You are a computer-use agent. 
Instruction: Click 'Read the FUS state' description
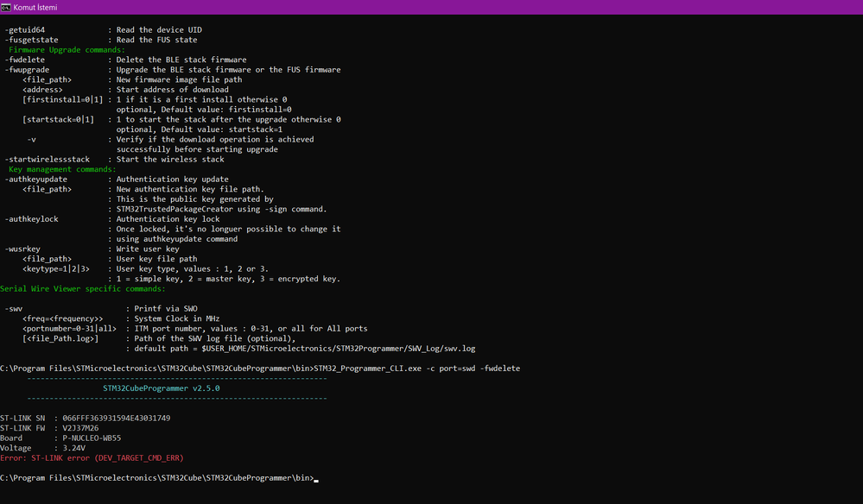157,40
